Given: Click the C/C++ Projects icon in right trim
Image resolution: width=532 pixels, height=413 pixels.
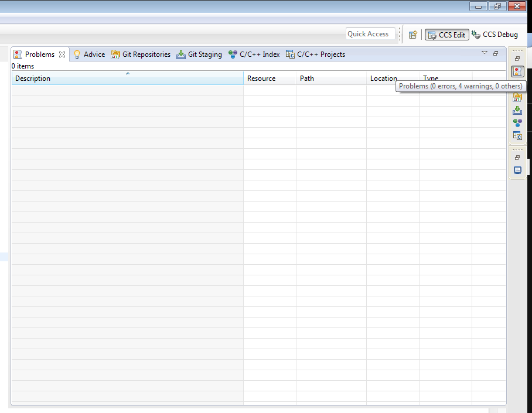Looking at the screenshot, I should (517, 135).
